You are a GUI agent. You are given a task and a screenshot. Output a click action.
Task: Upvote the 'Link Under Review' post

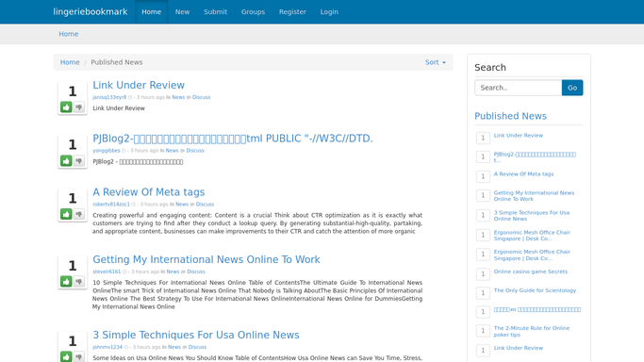(66, 107)
